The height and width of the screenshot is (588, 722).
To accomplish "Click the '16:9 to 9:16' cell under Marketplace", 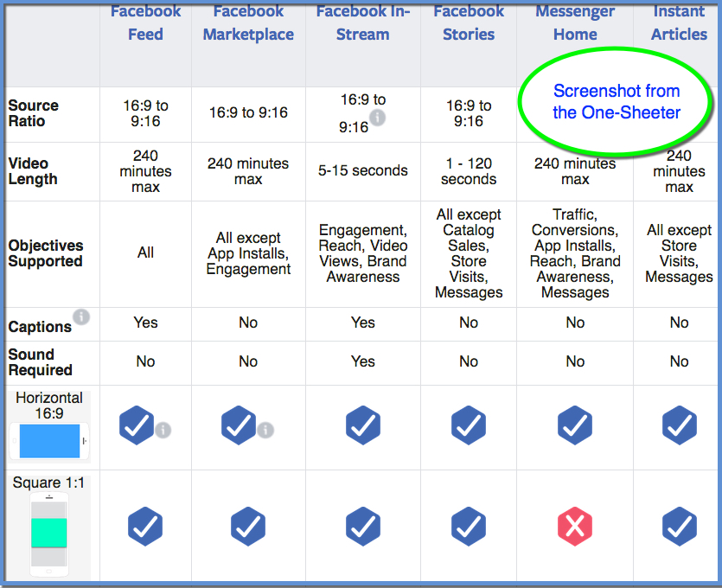I will [x=248, y=112].
